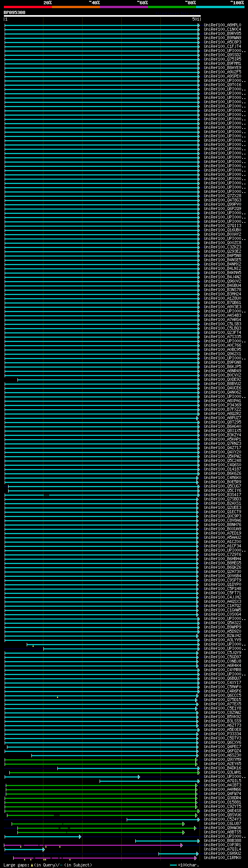Screen dimensions: 248x868
Task: Select hit label UniRef100_B6KJP5
Action: (x=222, y=366)
